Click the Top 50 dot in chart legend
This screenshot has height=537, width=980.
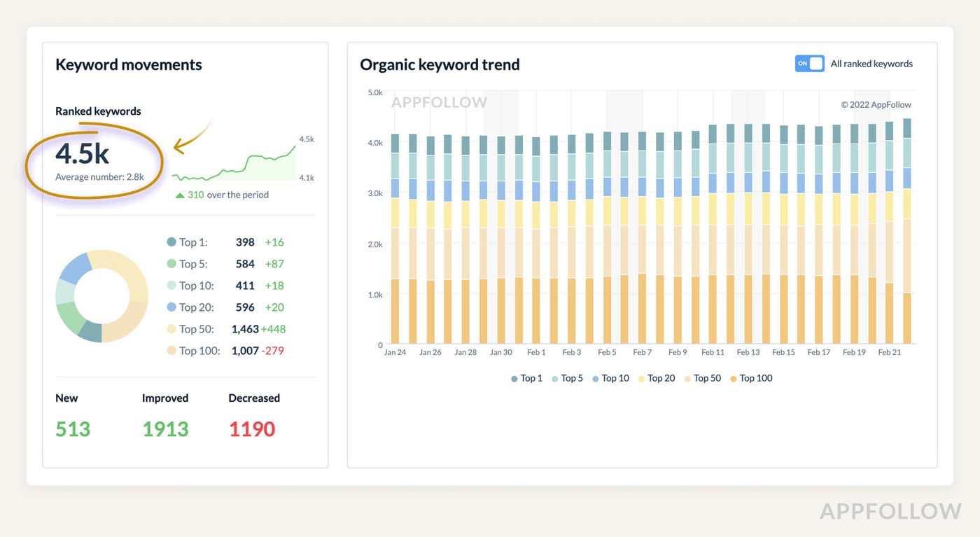click(687, 379)
